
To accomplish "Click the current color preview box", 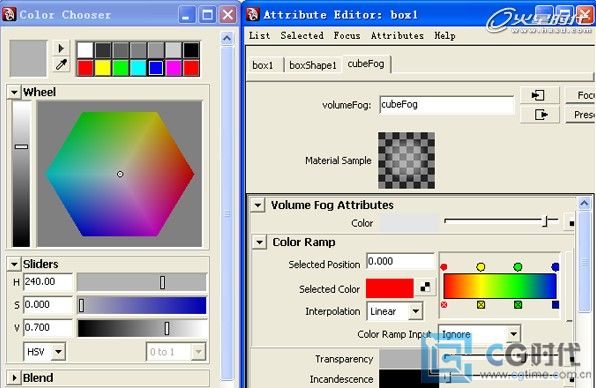I will [28, 59].
